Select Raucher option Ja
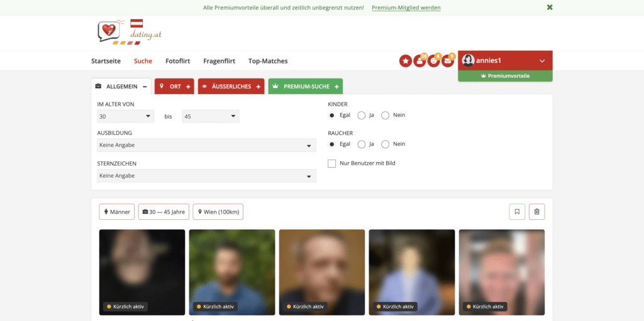 [x=362, y=144]
